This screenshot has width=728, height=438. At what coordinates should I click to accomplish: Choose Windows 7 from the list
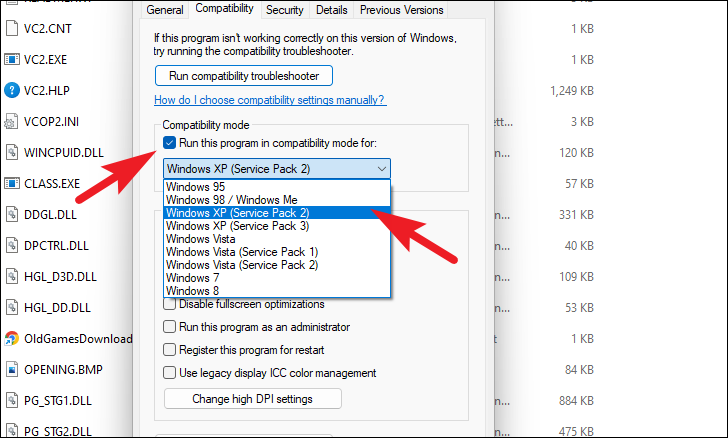(277, 278)
